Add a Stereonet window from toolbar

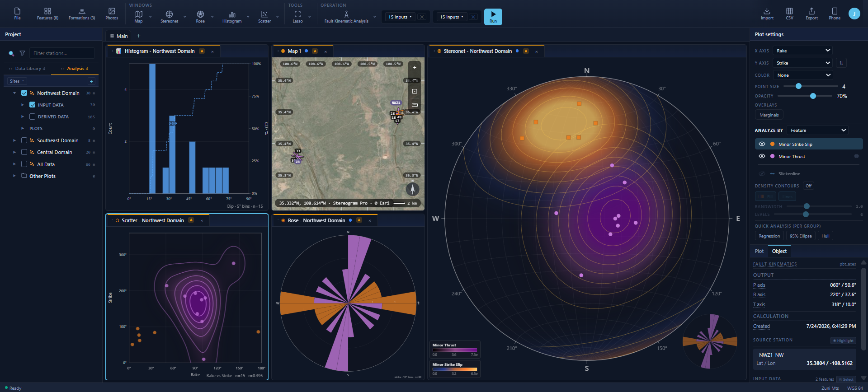[x=169, y=17]
